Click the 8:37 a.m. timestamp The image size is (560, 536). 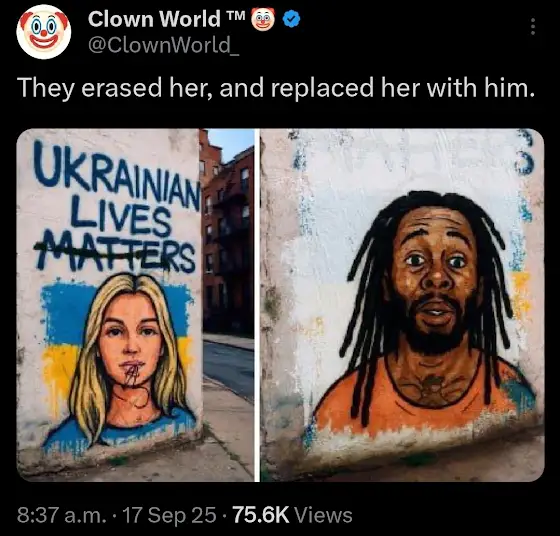point(62,515)
